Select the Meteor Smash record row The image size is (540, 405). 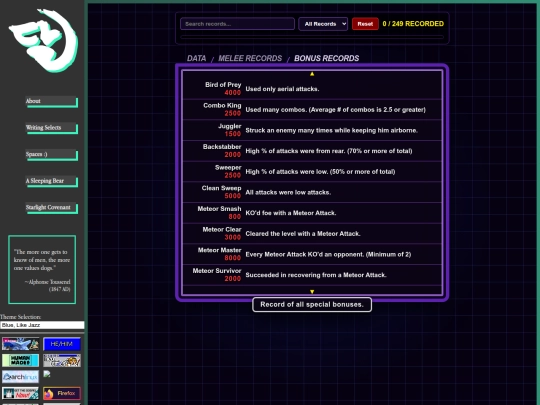(x=312, y=213)
